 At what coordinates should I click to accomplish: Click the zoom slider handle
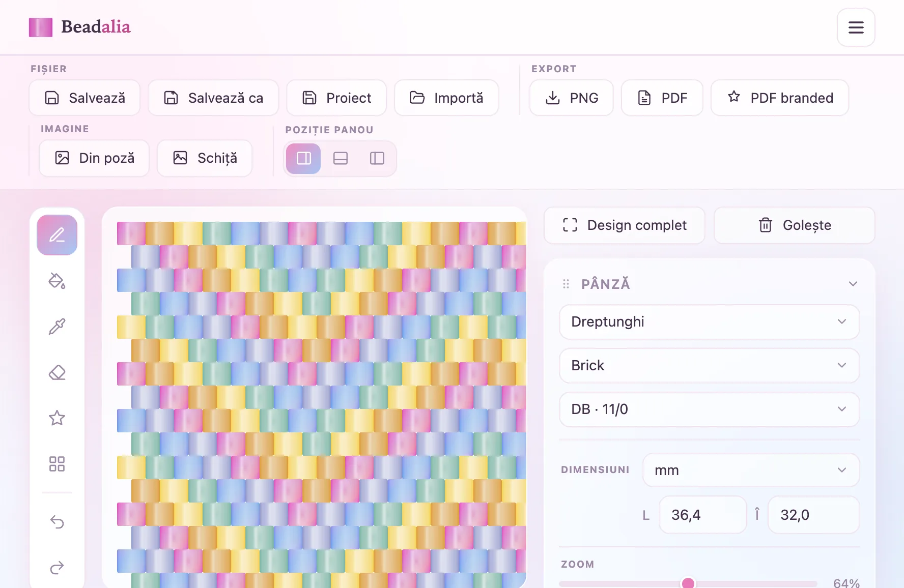[688, 583]
